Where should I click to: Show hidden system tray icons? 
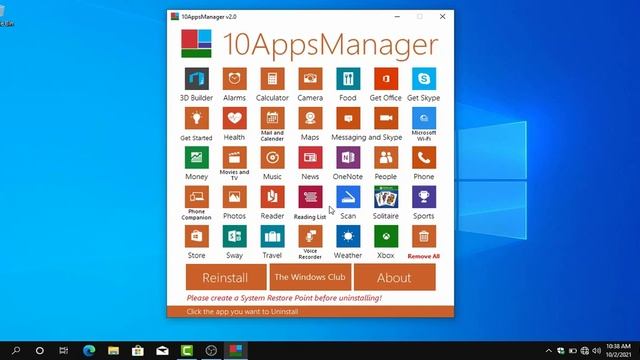tap(549, 351)
